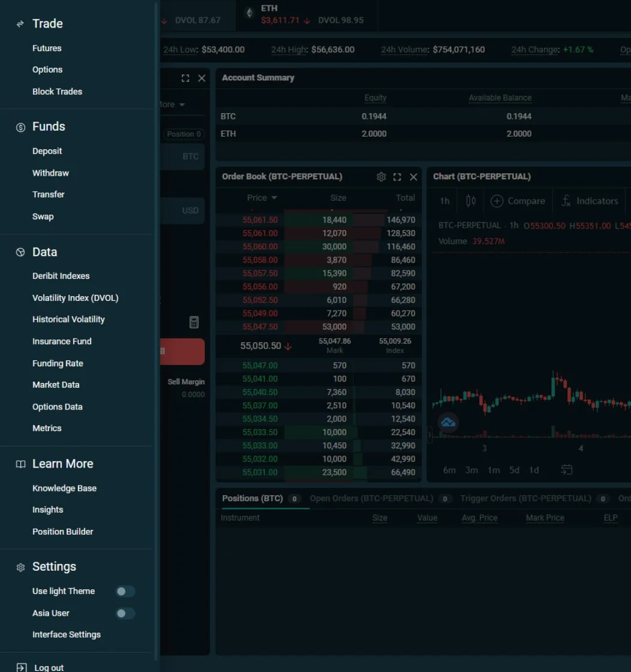The image size is (631, 672).
Task: Select the 3m chart range
Action: pyautogui.click(x=472, y=470)
